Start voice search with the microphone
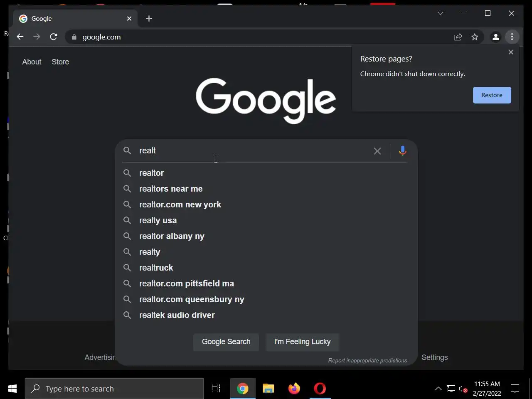This screenshot has width=532, height=399. click(402, 151)
